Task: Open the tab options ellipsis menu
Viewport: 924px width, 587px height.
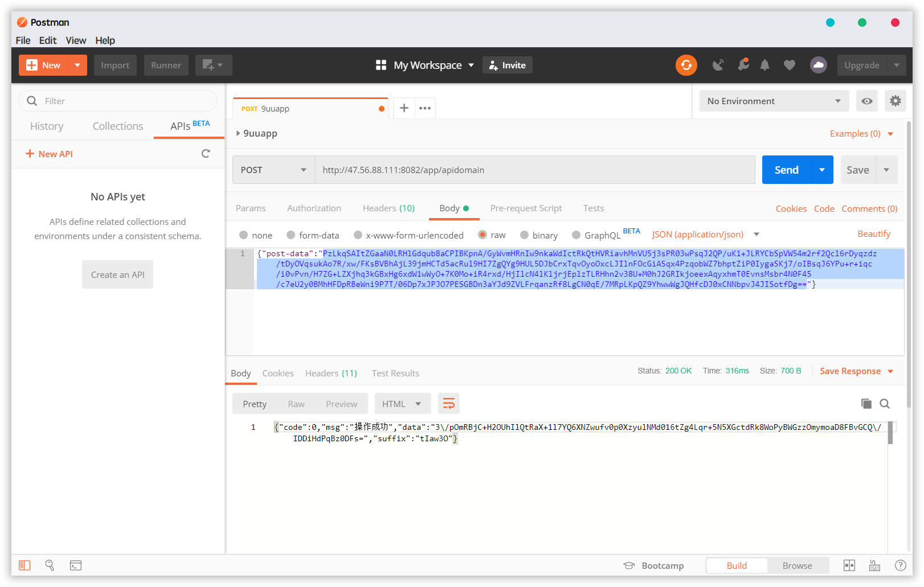Action: point(425,108)
